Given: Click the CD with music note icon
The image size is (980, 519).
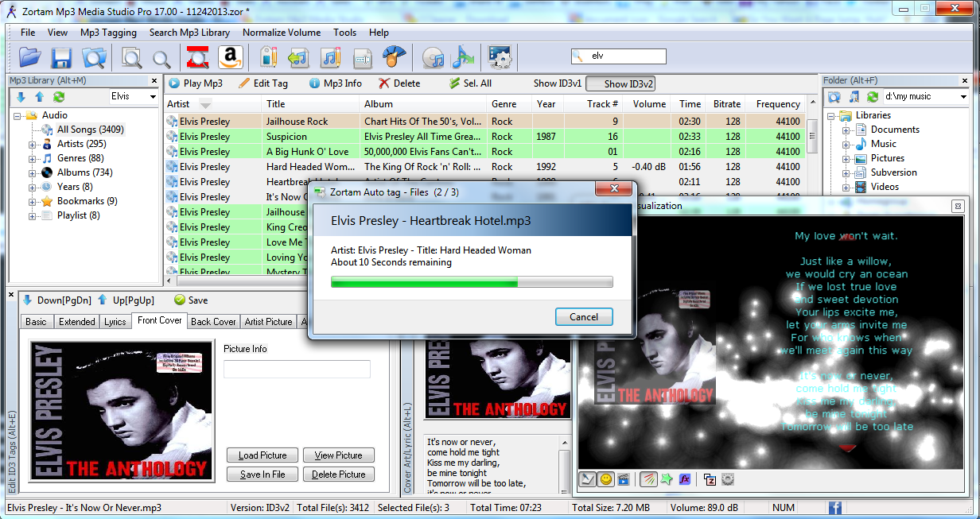Looking at the screenshot, I should pos(433,57).
